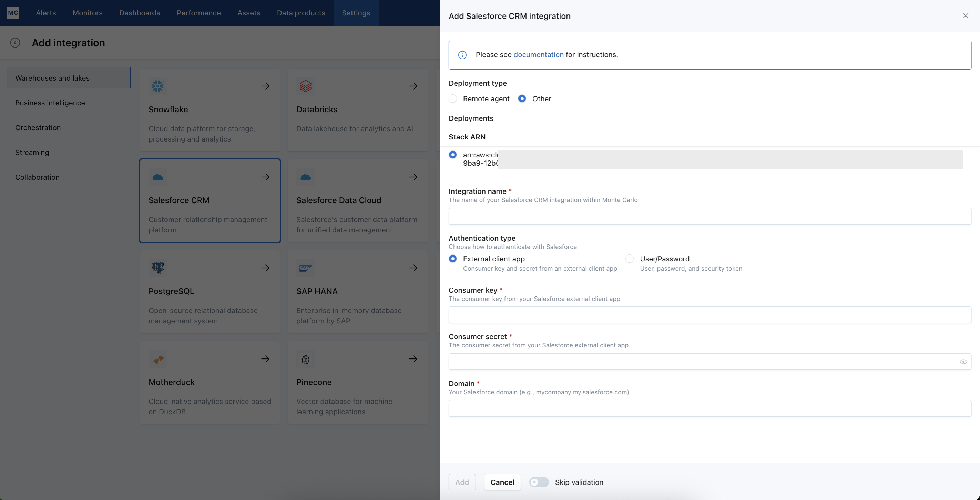Open Salesforce CRM via its arrow icon
Viewport: 980px width, 500px height.
coord(266,177)
